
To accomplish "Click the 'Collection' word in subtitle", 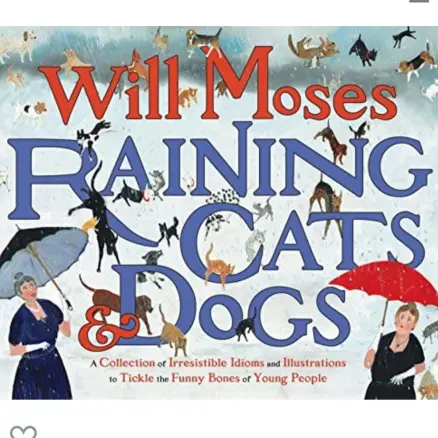I will click(127, 363).
